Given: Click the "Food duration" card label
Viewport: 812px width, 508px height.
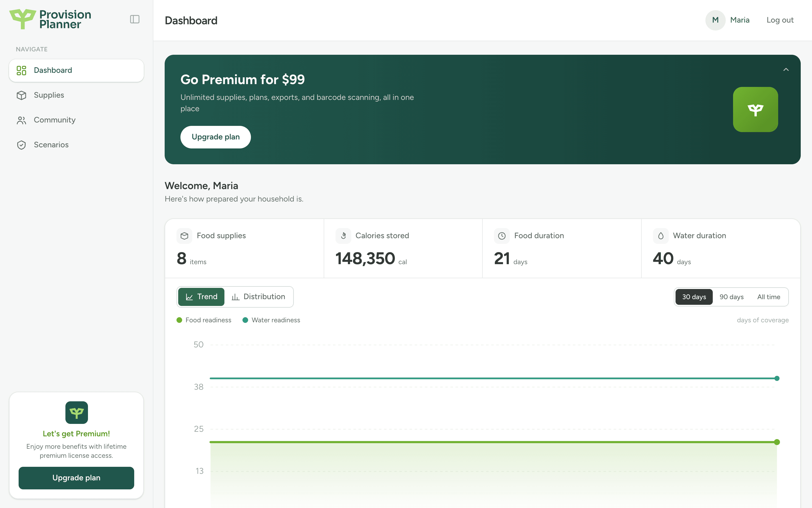Looking at the screenshot, I should click(x=539, y=236).
